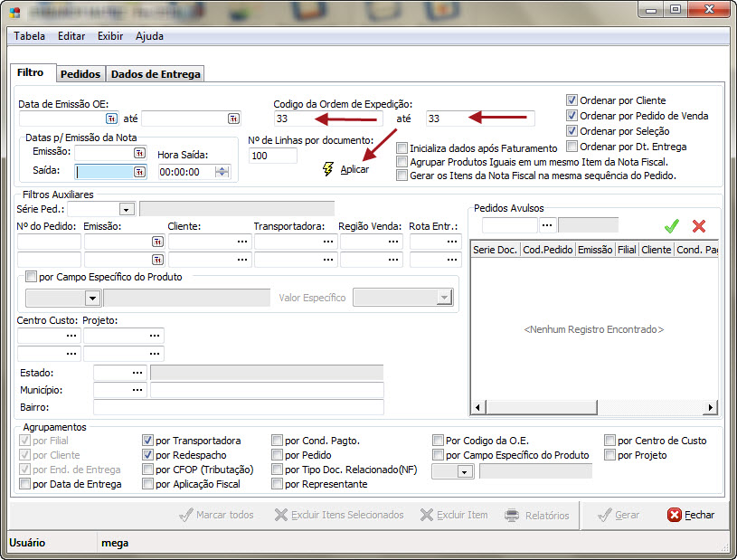737x560 pixels.
Task: Enable Ordenar por Dt. Entrega checkbox
Action: [x=572, y=147]
